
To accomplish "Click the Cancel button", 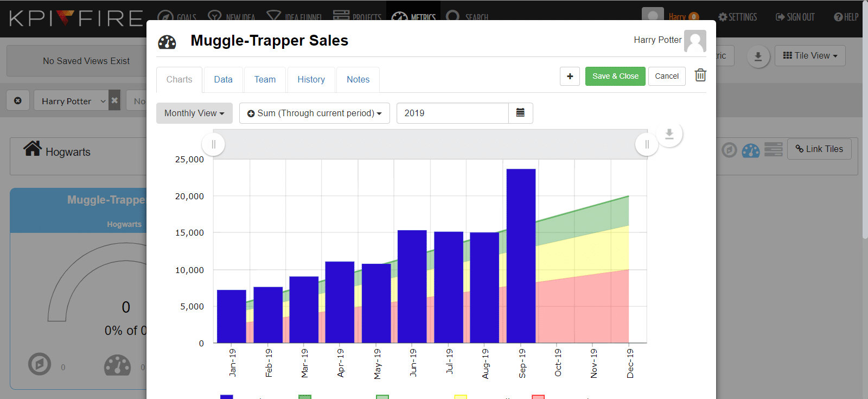I will pos(667,76).
